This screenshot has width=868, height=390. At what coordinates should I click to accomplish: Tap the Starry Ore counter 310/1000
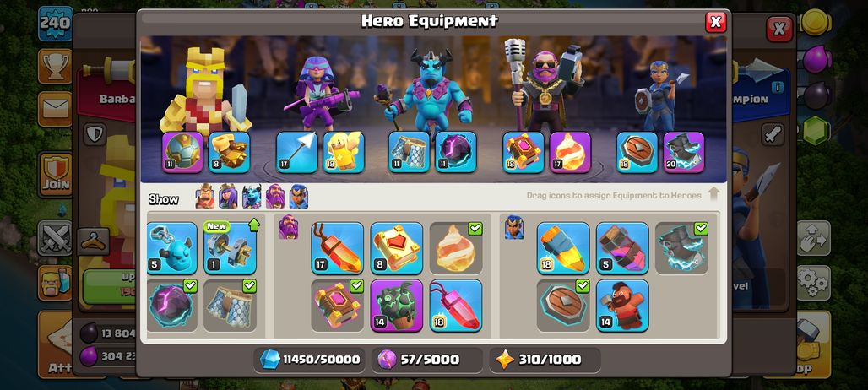(545, 360)
